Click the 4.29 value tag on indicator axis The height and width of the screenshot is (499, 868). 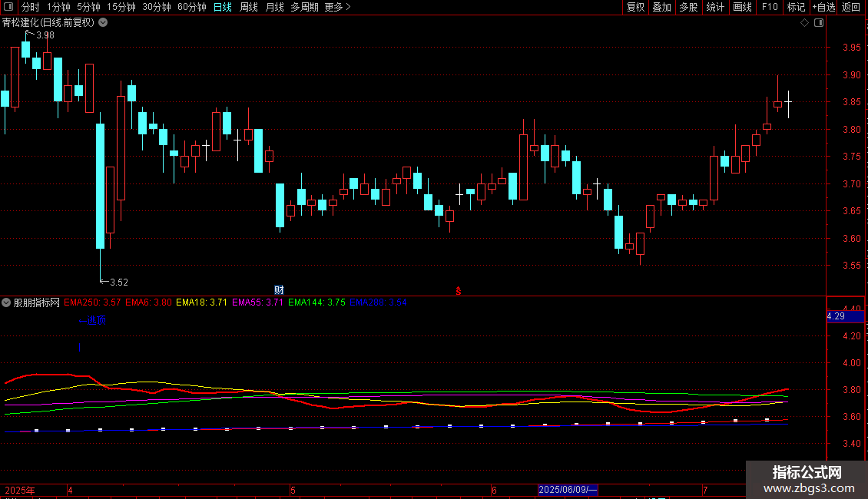[845, 316]
